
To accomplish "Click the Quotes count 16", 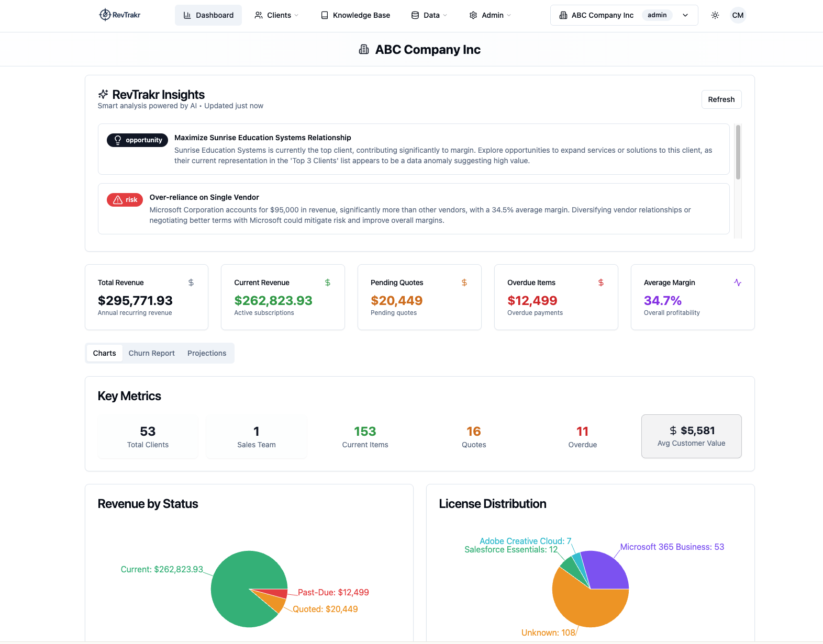I will click(x=474, y=432).
